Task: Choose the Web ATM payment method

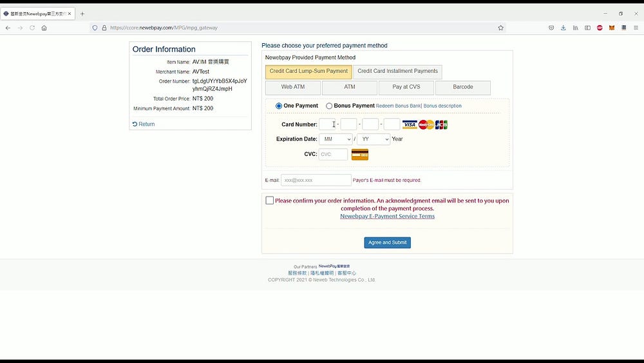Action: tap(293, 88)
